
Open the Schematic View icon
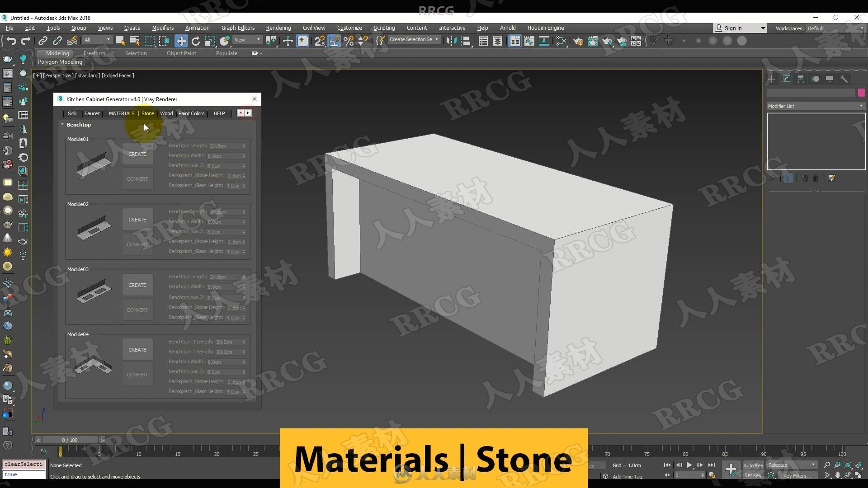tap(544, 41)
